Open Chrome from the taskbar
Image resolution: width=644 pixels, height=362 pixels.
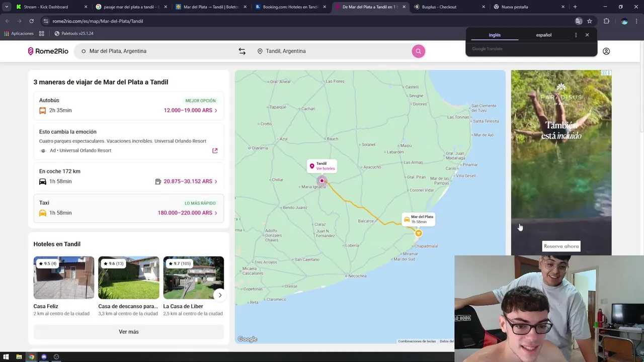(31, 357)
